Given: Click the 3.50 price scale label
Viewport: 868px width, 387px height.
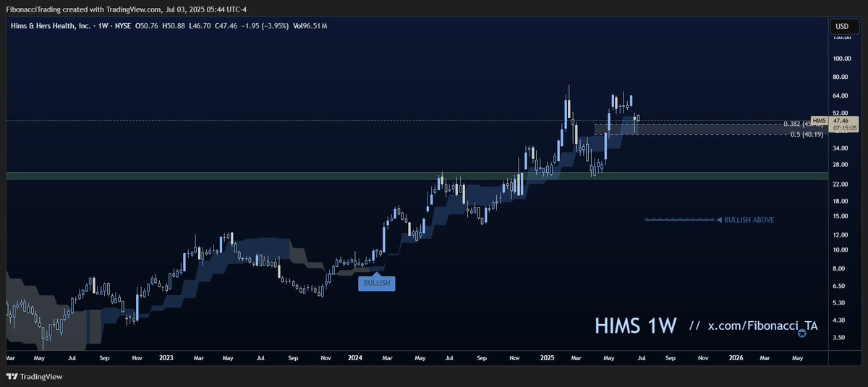Looking at the screenshot, I should pos(841,337).
